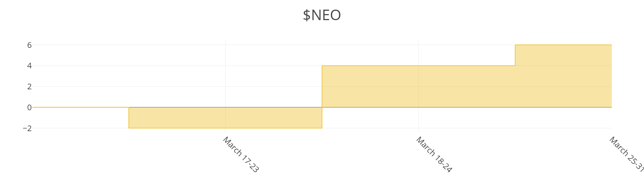Click the March 18-24 x-axis label

click(x=433, y=154)
